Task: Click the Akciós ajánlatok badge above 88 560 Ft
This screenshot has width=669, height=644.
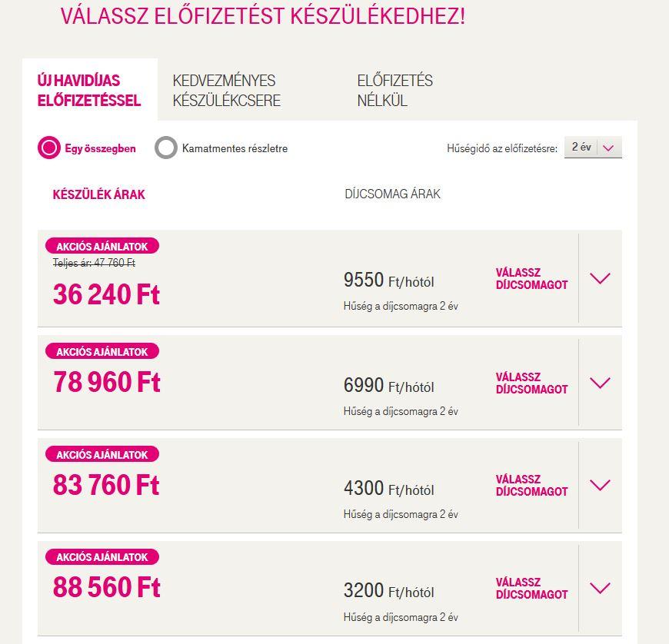Action: 102,557
